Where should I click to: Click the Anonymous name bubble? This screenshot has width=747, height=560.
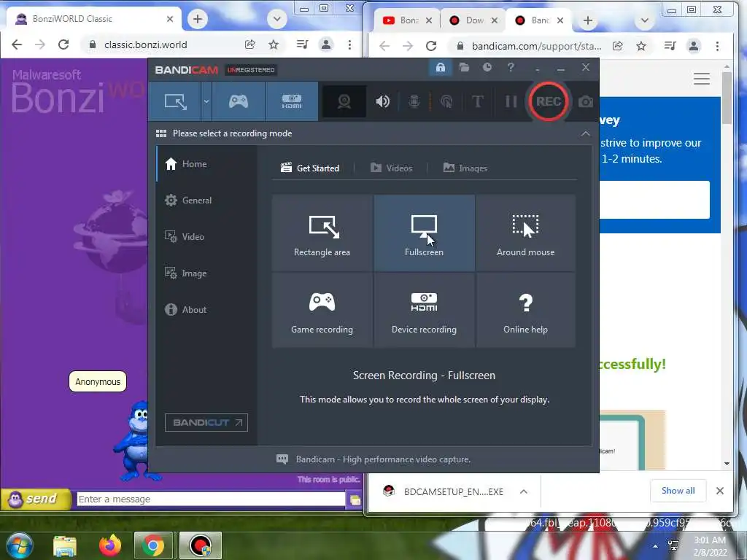(98, 381)
